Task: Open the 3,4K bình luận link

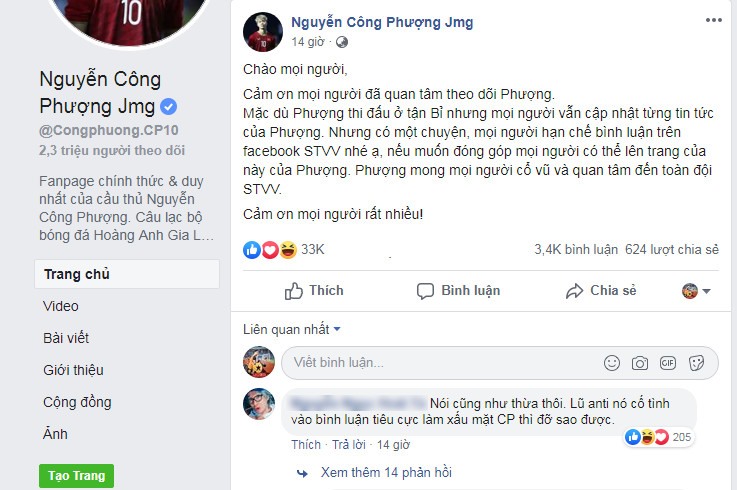Action: [576, 250]
